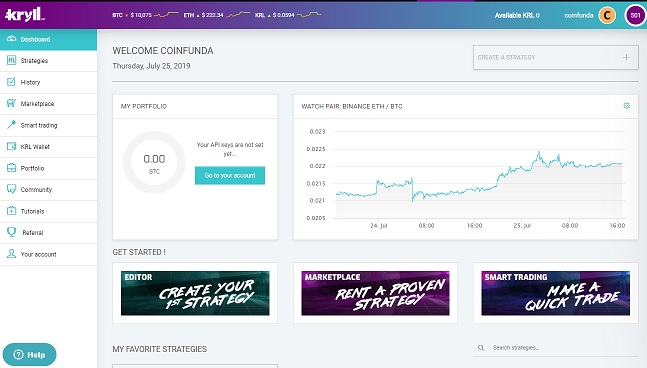Screen dimensions: 647x368
Task: Click the search magnifier icon
Action: [x=481, y=348]
